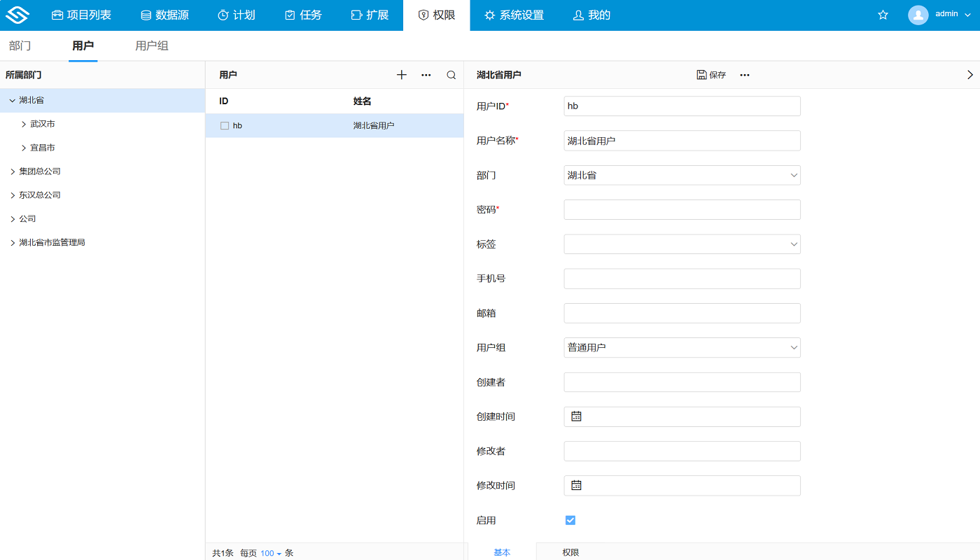
Task: Open the 数据源 navigation icon
Action: point(145,15)
